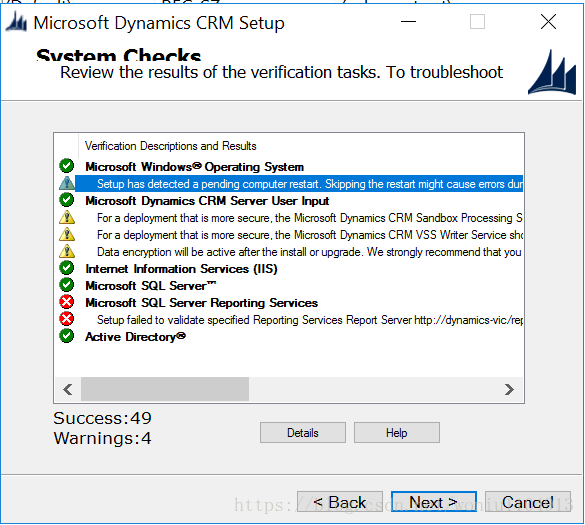The image size is (585, 525).
Task: Click warning icon beside Sandbox Processing Service message
Action: (67, 217)
